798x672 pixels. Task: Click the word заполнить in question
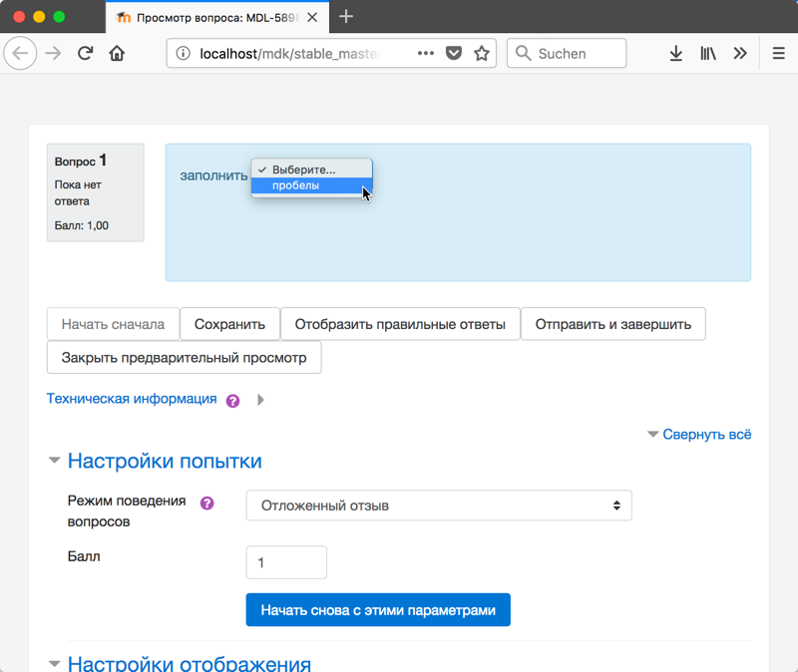[x=213, y=175]
